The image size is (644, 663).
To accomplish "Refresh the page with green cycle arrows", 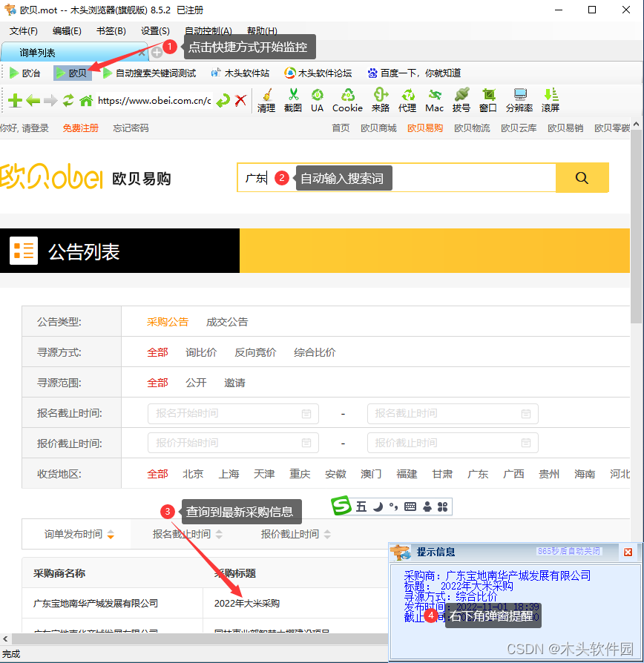I will click(x=68, y=101).
